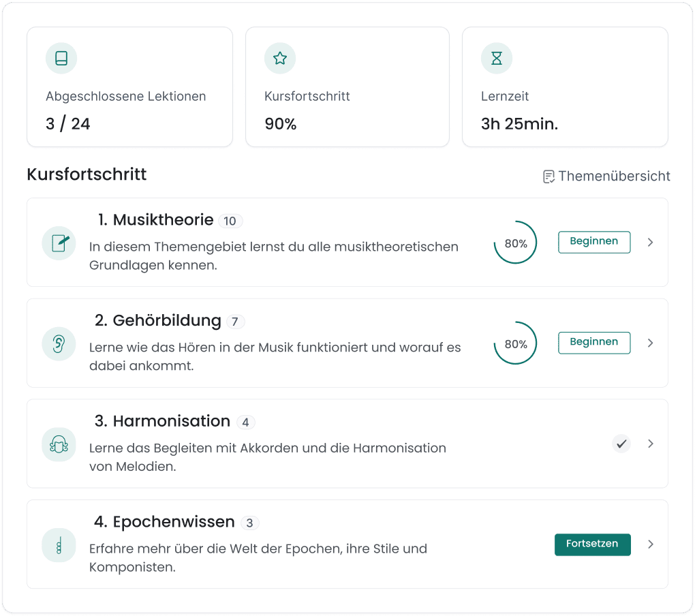This screenshot has width=695, height=616.
Task: Click the ear icon beside Gehörbildung
Action: (x=59, y=343)
